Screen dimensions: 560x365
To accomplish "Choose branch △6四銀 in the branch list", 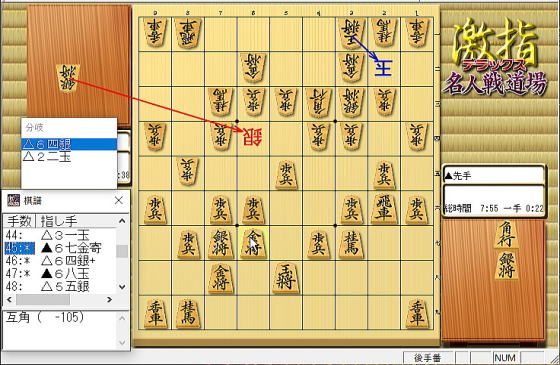I will 69,144.
